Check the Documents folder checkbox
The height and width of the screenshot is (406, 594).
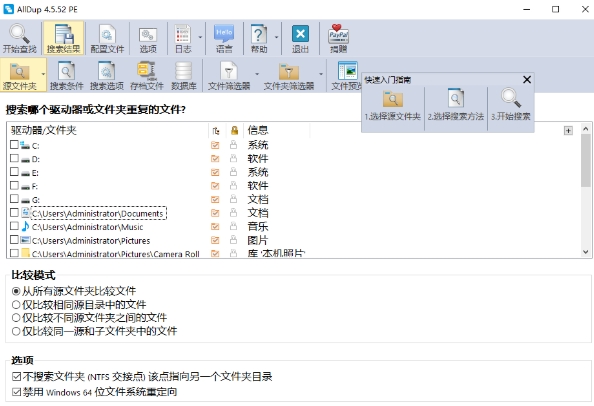coord(14,212)
